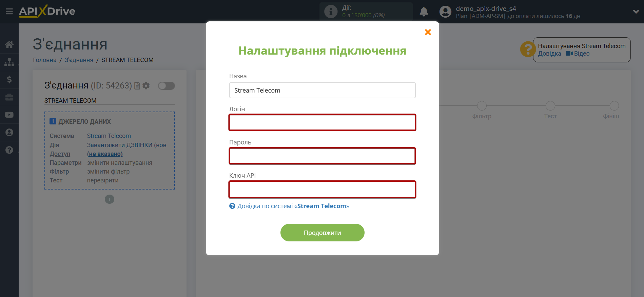Click the orange help question mark icon
Image resolution: width=644 pixels, height=297 pixels.
click(528, 49)
